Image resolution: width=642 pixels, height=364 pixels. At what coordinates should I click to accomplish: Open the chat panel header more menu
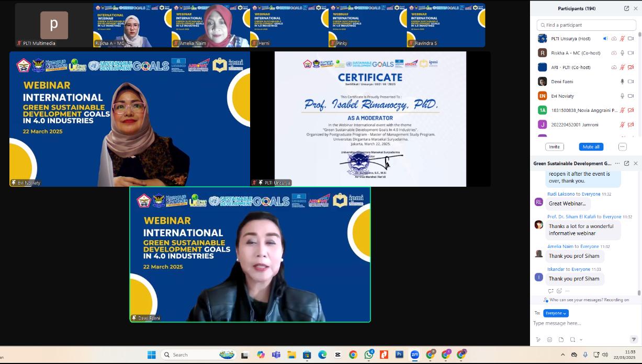pos(617,163)
